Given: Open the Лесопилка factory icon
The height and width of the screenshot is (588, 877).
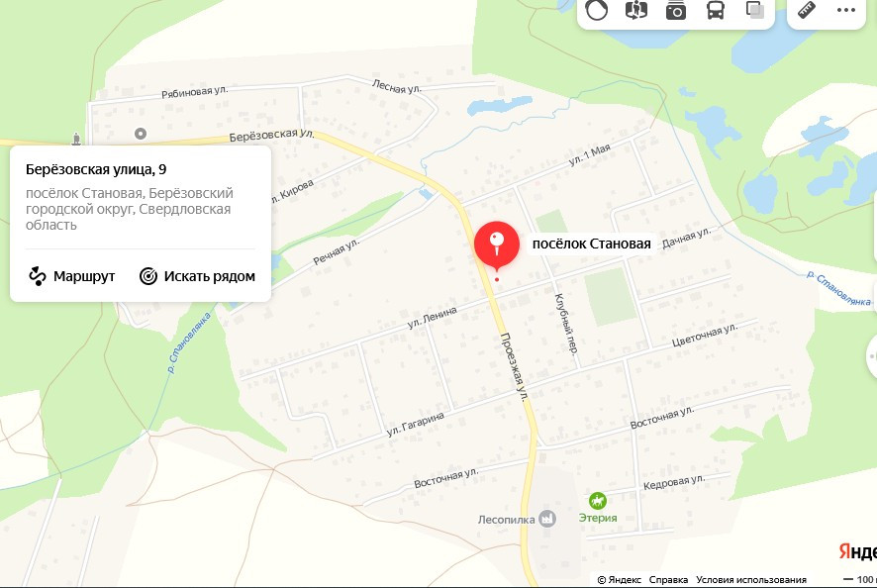Looking at the screenshot, I should (x=547, y=519).
